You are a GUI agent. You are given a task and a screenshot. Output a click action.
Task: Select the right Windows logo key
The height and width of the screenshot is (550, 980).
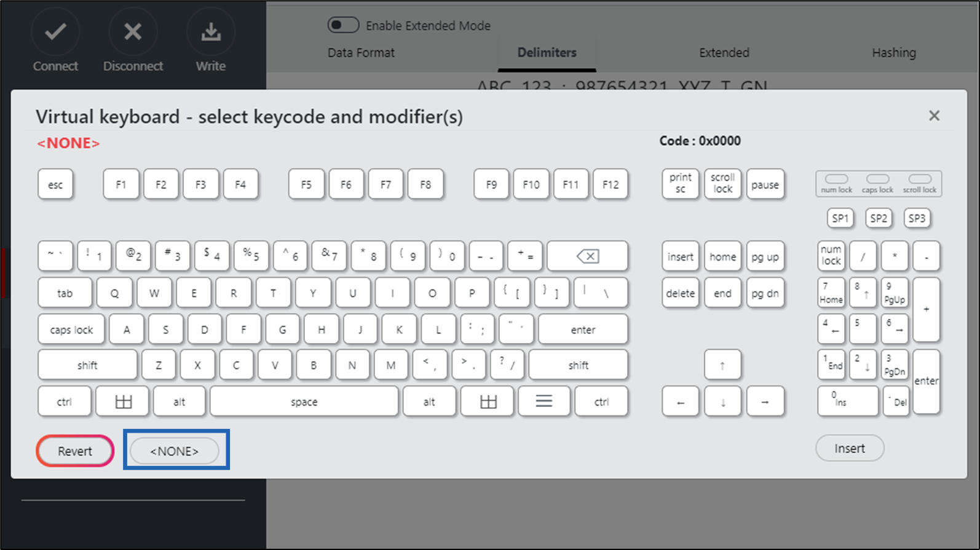coord(488,401)
